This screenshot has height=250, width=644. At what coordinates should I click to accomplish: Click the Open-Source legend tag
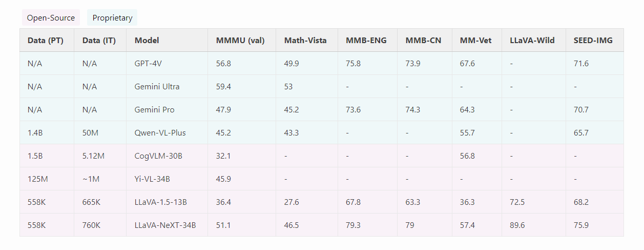point(51,18)
